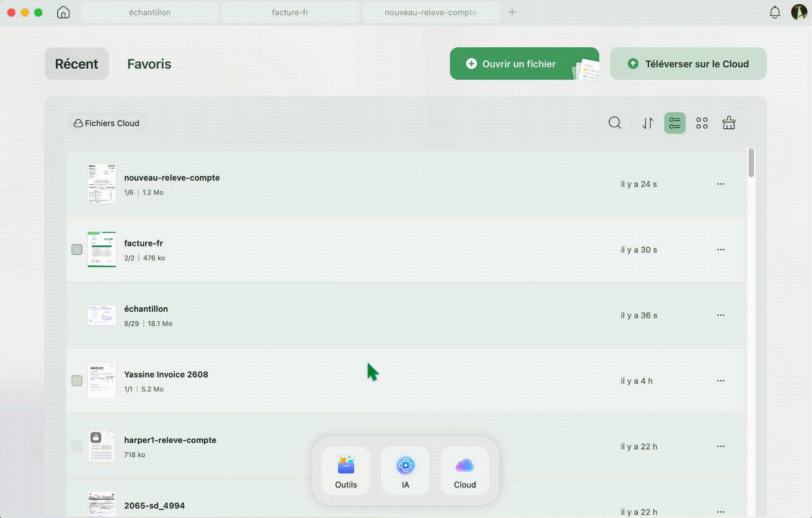Select the échantillon file name
The image size is (812, 518).
tap(146, 309)
